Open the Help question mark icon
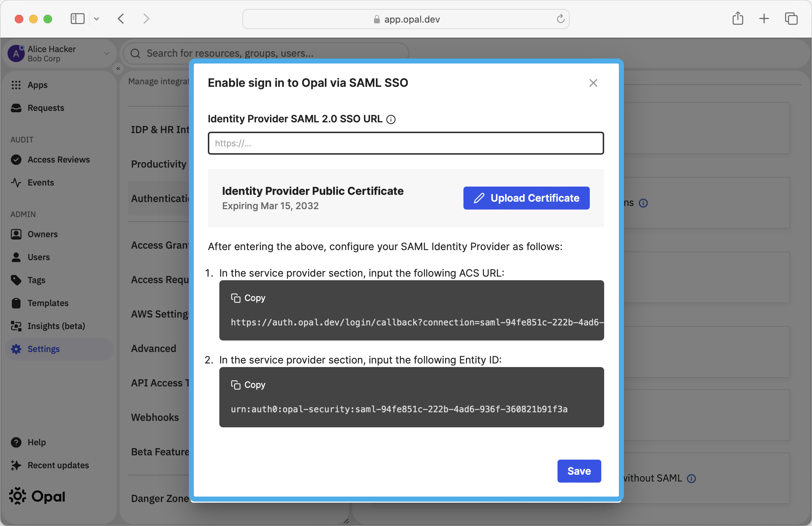The height and width of the screenshot is (526, 812). click(16, 442)
